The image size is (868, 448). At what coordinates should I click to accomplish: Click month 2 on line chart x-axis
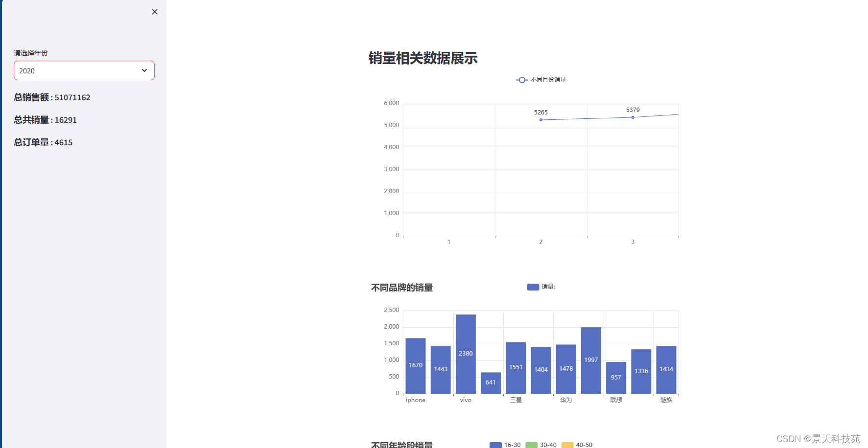[x=541, y=242]
